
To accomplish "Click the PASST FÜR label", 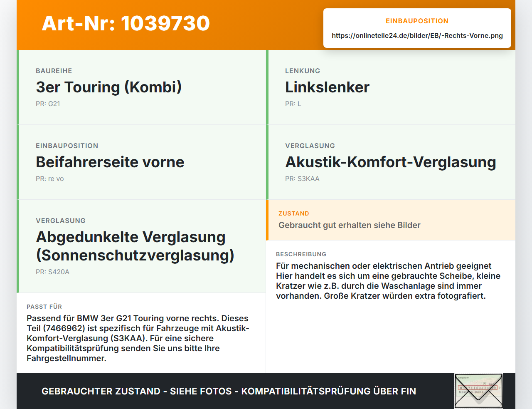I will 44,307.
